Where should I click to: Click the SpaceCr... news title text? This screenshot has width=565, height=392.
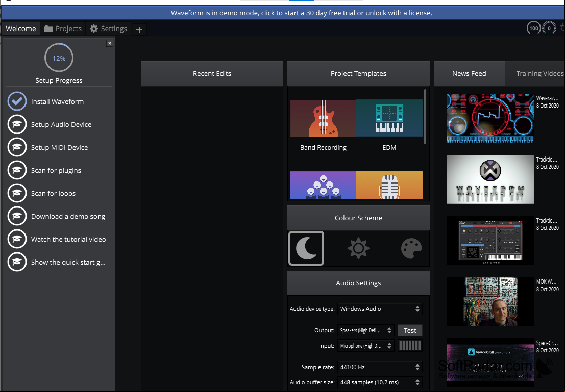547,343
